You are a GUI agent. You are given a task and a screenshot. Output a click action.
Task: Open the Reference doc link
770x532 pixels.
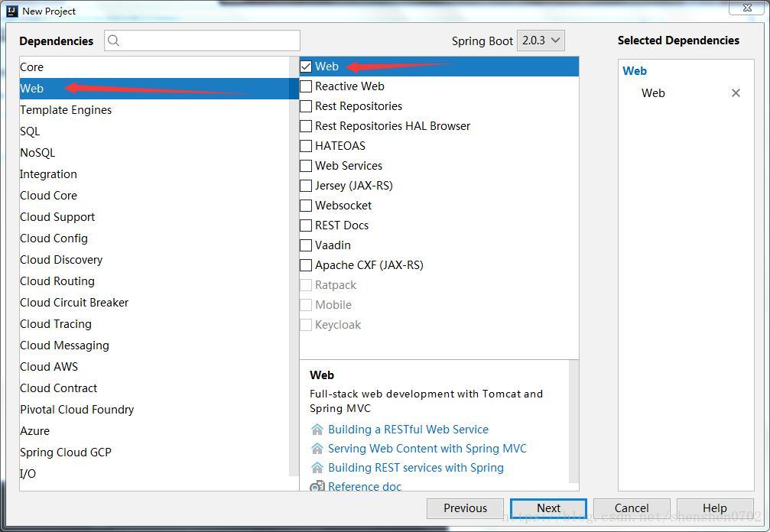pyautogui.click(x=365, y=486)
